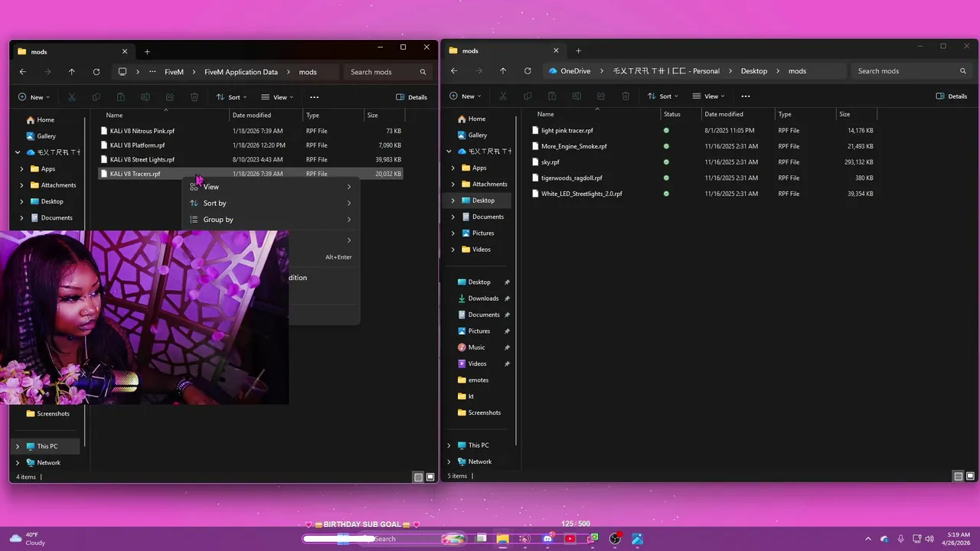Screen dimensions: 980x551
Task: Add a new tab in the right window
Action: coord(578,51)
